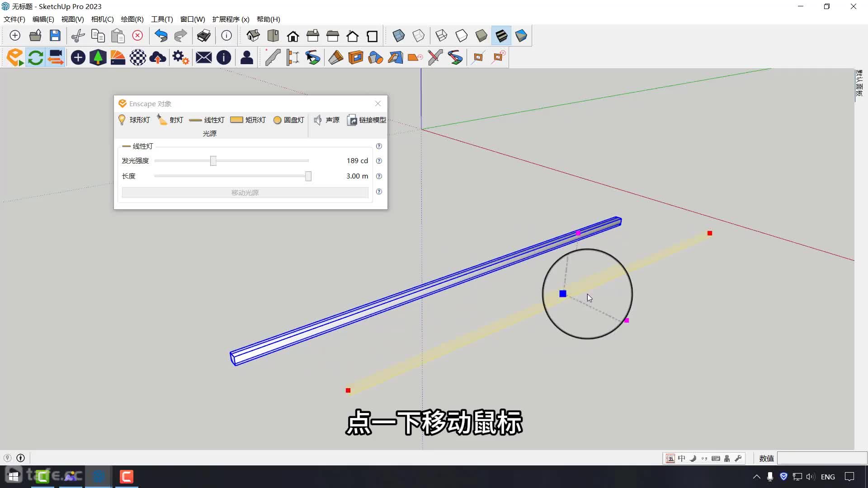
Task: Open Enscape Objects plus-circle icon
Action: click(78, 58)
